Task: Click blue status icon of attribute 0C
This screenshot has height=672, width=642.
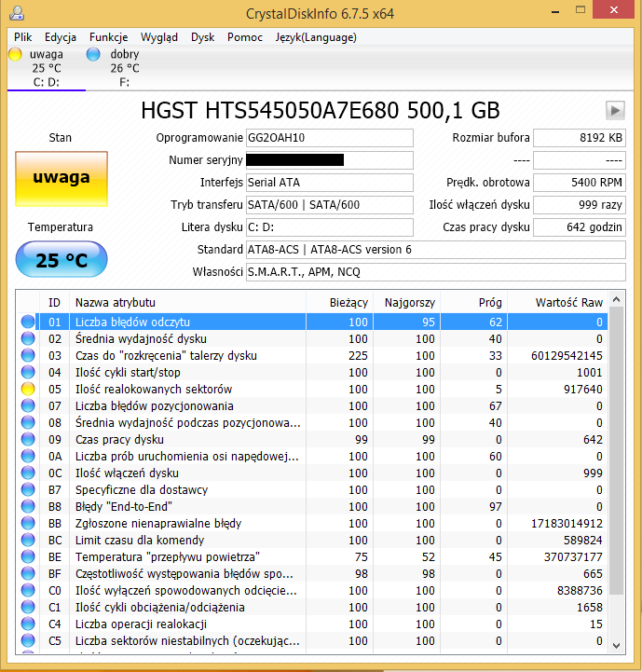Action: 28,473
